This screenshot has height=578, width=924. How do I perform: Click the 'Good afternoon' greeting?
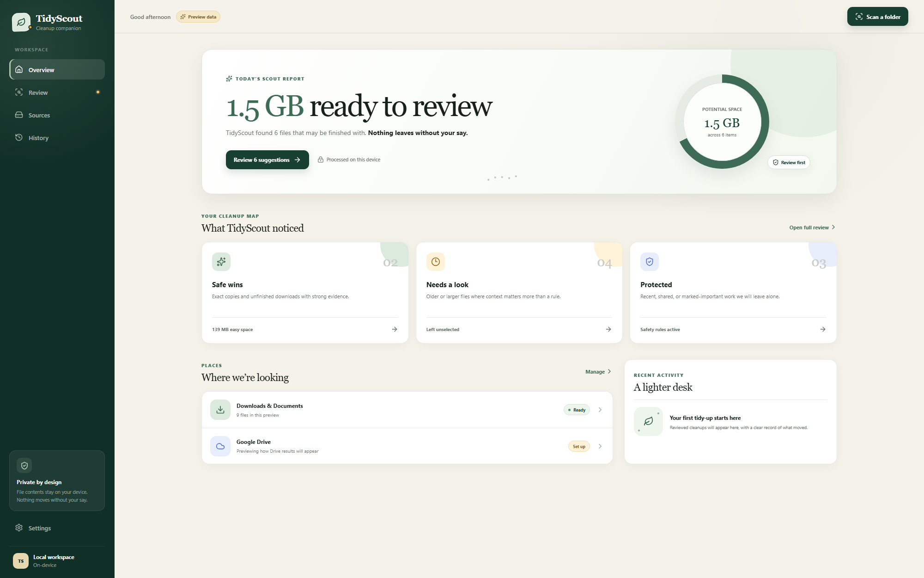pos(150,17)
